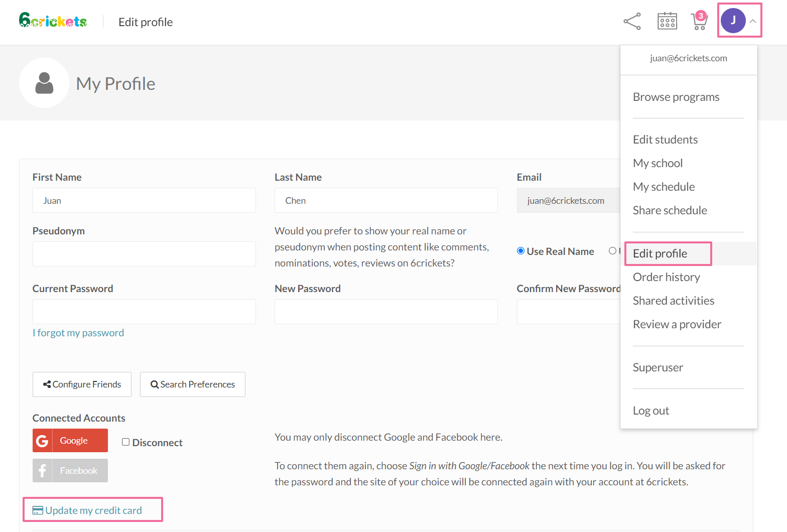Click the Configure Friends button
The height and width of the screenshot is (532, 787).
tap(82, 384)
